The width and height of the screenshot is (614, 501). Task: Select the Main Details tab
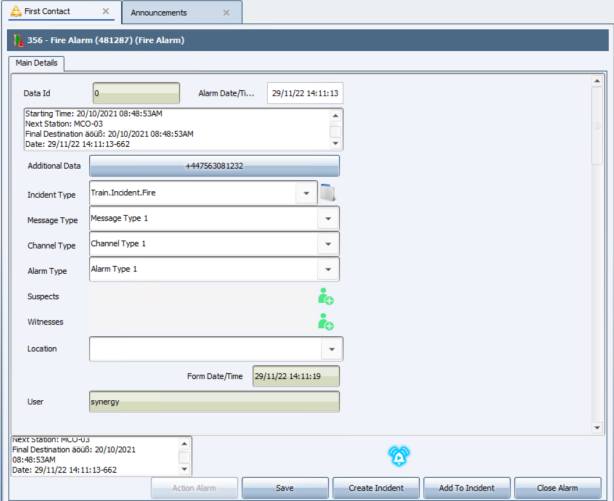tap(38, 63)
